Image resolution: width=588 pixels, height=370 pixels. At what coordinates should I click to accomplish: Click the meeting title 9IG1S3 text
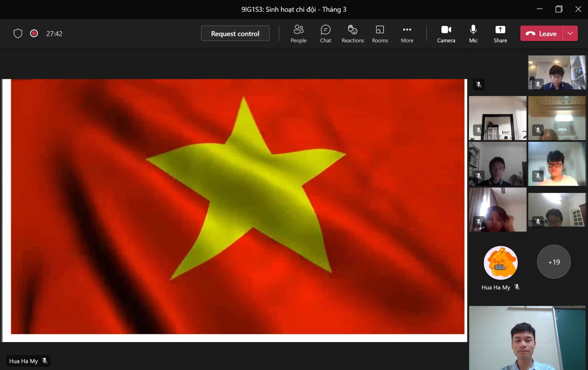tap(294, 9)
